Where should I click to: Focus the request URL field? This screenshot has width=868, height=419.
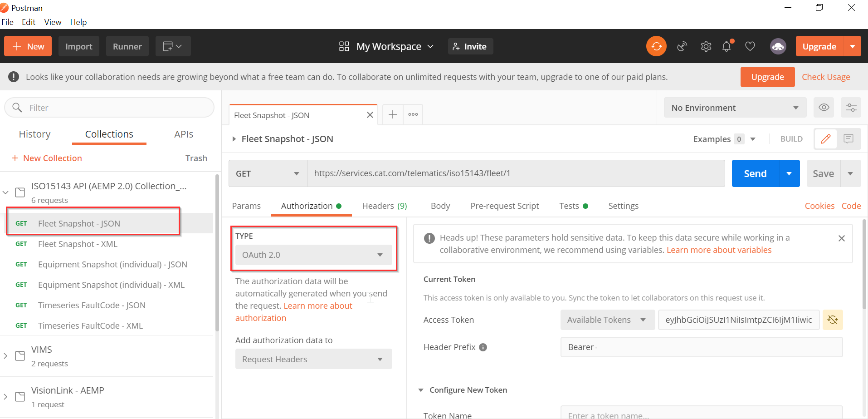pyautogui.click(x=516, y=173)
